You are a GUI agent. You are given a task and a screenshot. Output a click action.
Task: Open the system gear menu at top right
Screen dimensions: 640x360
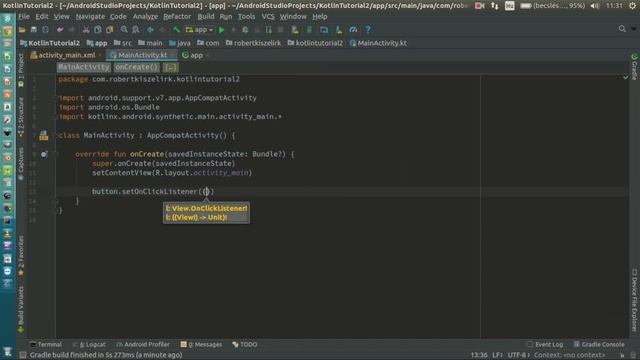click(633, 6)
